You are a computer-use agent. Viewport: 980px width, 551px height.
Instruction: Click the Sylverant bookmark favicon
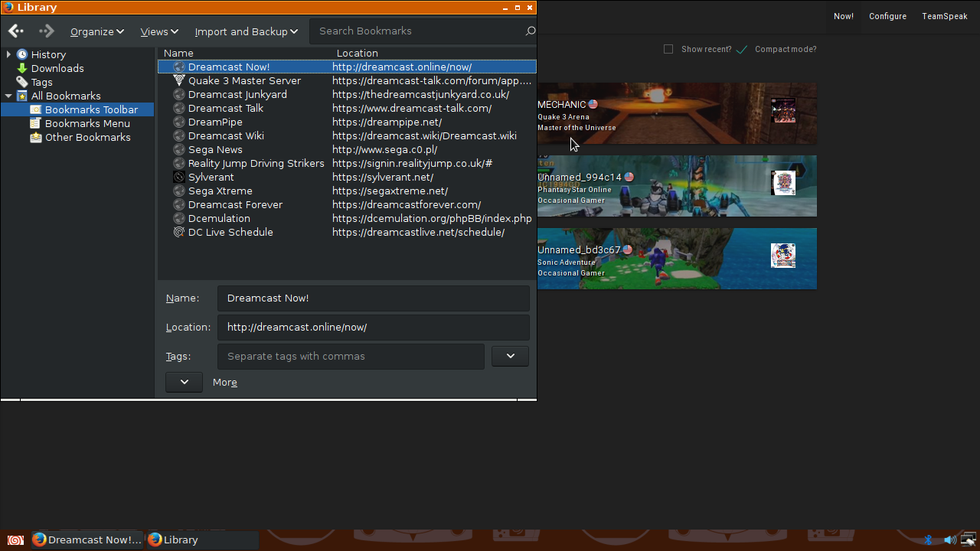click(179, 177)
